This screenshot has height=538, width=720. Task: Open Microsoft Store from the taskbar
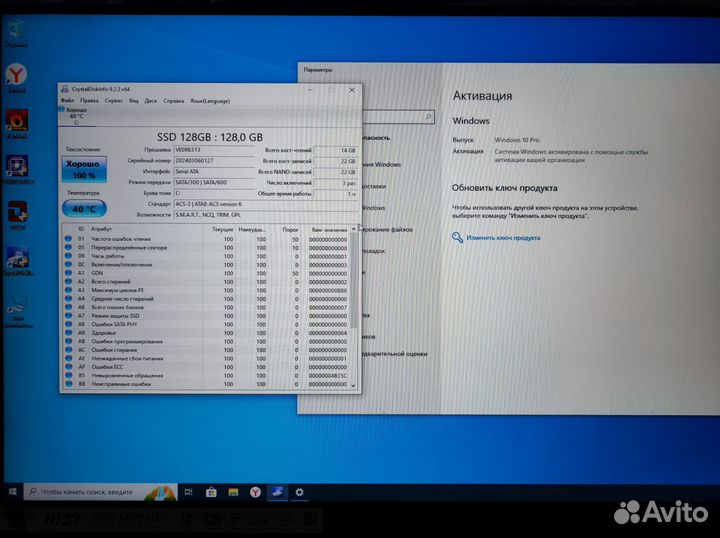(211, 492)
